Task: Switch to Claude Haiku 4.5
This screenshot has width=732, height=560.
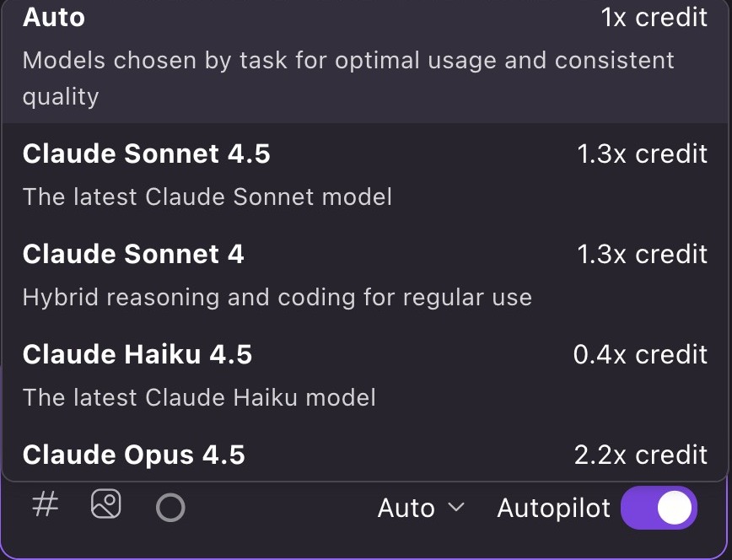Action: click(137, 354)
